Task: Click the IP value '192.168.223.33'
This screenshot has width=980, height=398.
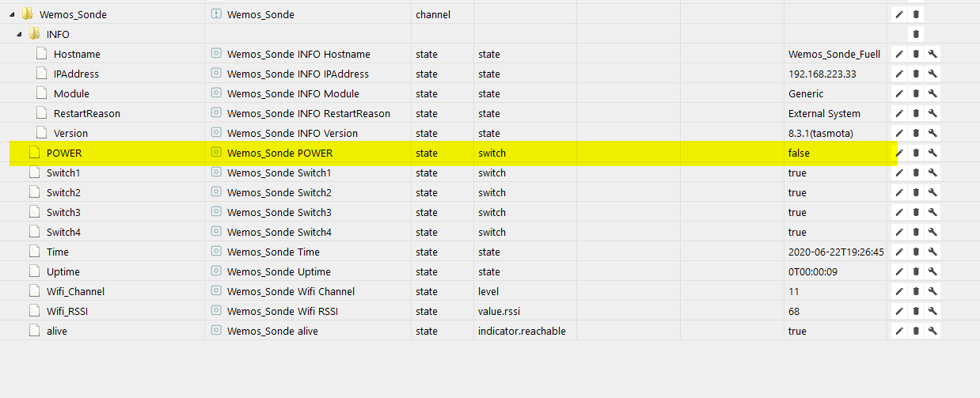Action: pos(822,74)
